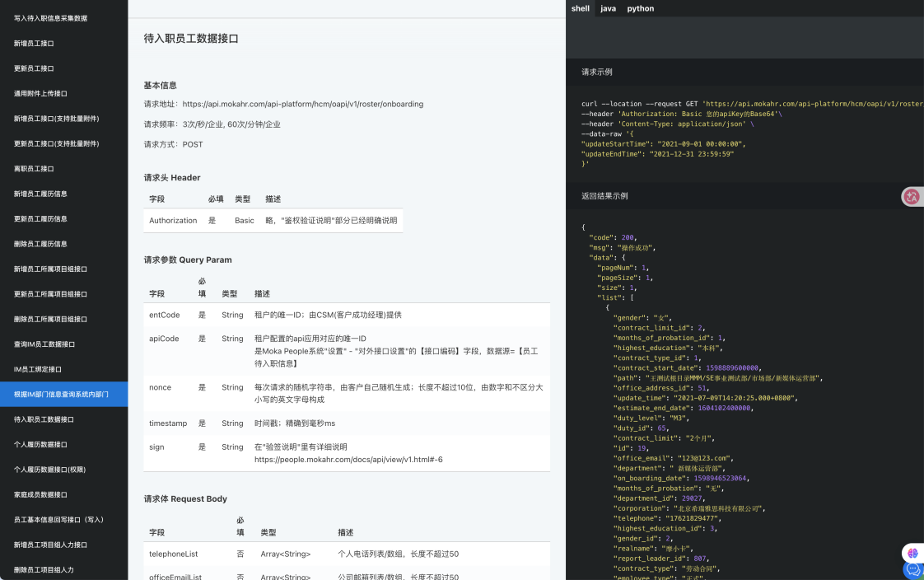Click the "office_email" line in response JSON
Viewport: 924px width, 580px height.
pyautogui.click(x=674, y=458)
